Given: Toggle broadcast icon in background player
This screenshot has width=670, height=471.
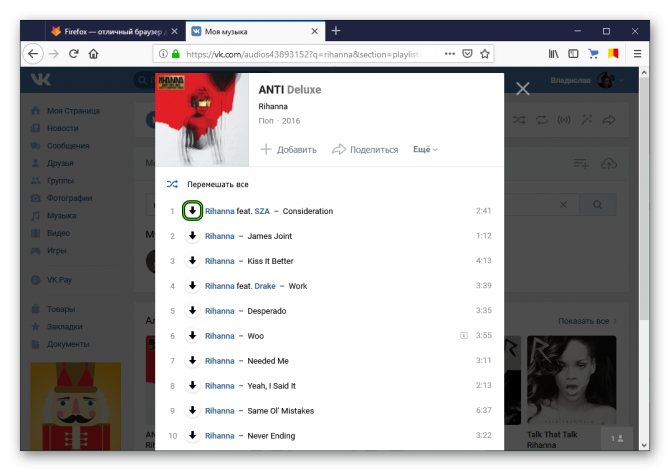Looking at the screenshot, I should (564, 120).
